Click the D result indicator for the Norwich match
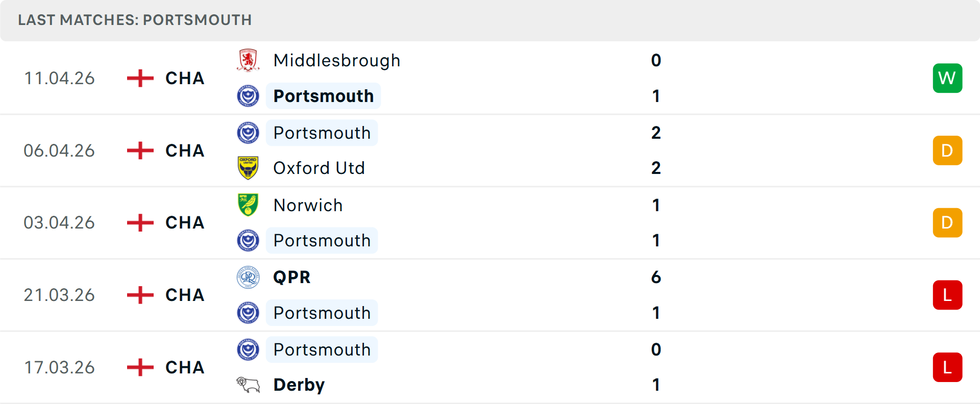980x404 pixels. click(x=947, y=222)
